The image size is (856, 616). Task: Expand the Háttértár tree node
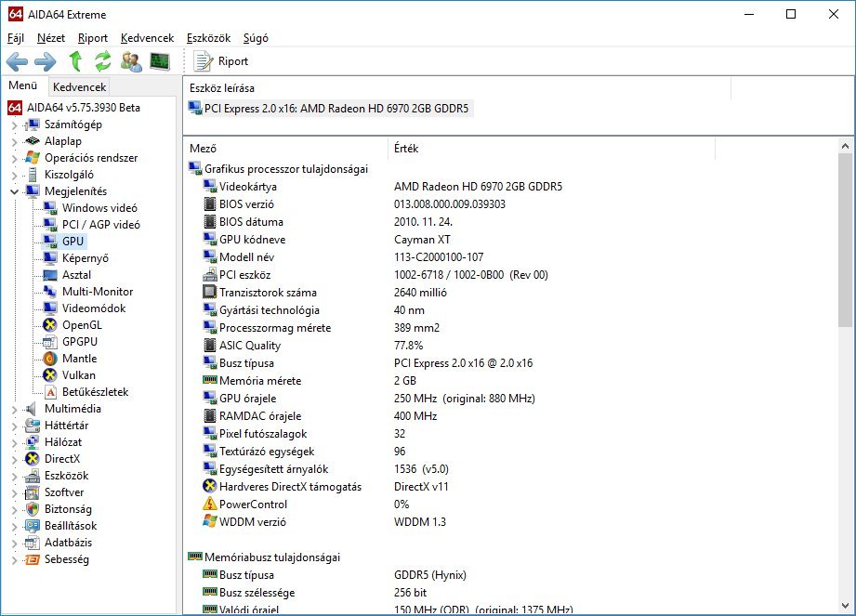(14, 426)
